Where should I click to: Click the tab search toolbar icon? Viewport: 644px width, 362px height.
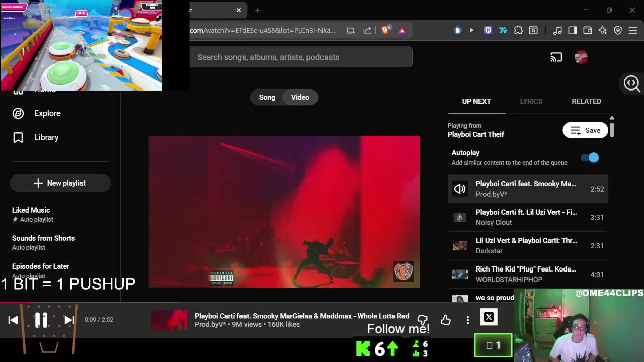coord(533,30)
